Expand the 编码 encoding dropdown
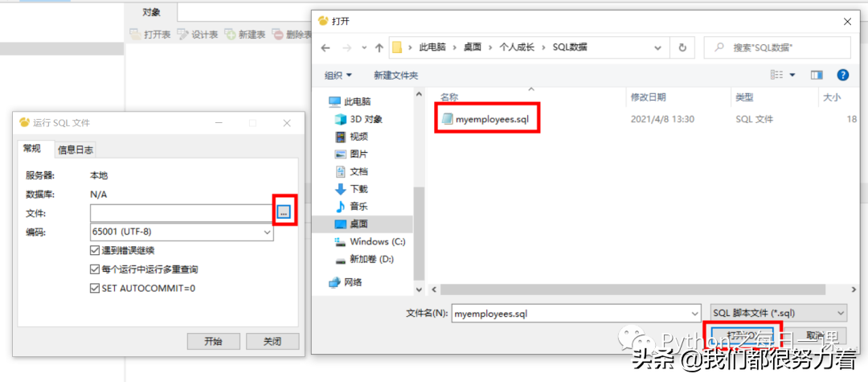 point(182,232)
